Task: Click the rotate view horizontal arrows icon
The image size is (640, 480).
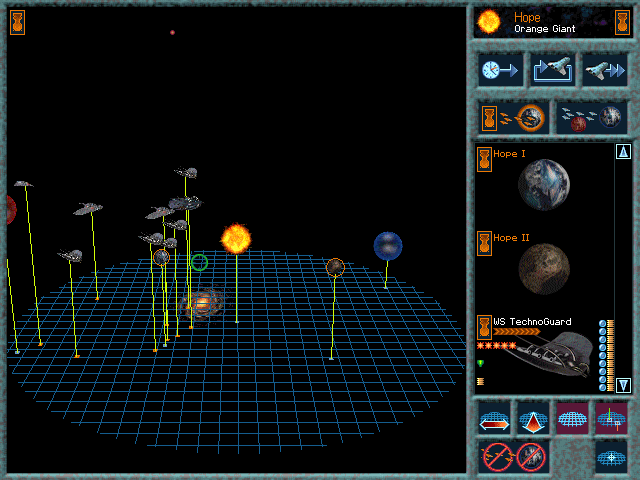Action: [494, 419]
